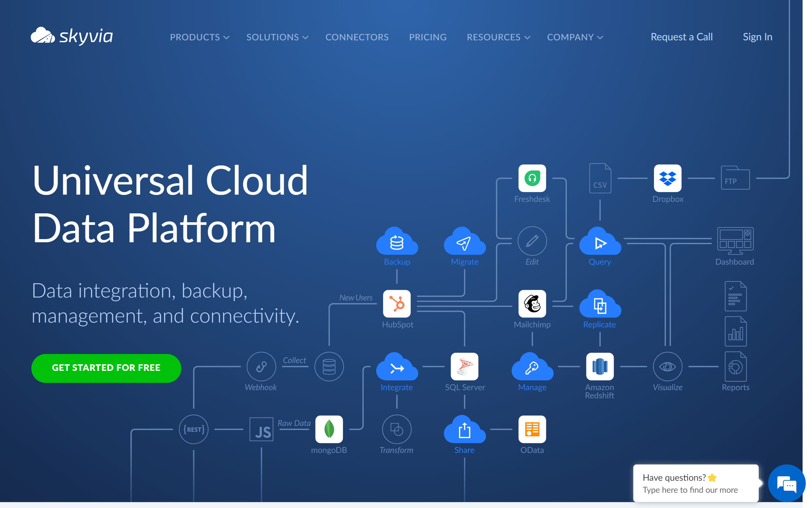Select the Replicate cloud icon
812x508 pixels.
(600, 304)
